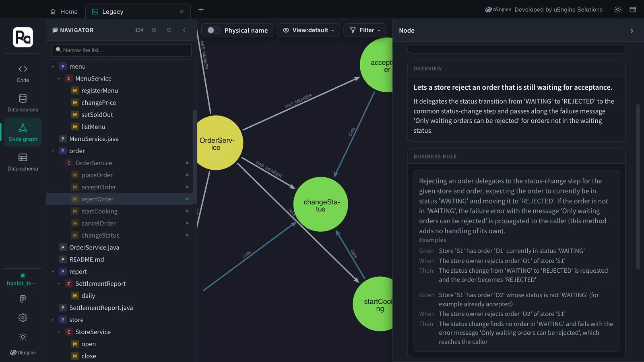Open the Code view in sidebar
This screenshot has width=644, height=362.
(x=23, y=74)
